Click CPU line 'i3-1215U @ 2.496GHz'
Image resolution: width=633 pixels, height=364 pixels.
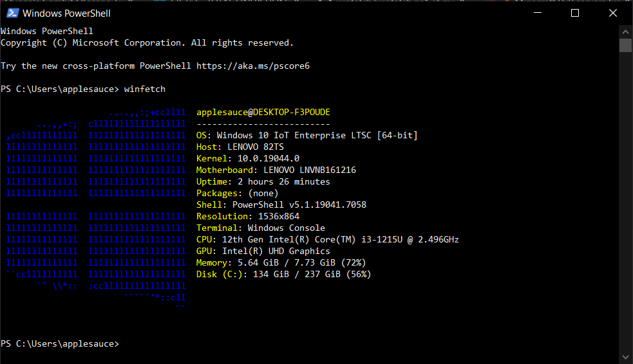click(x=410, y=240)
